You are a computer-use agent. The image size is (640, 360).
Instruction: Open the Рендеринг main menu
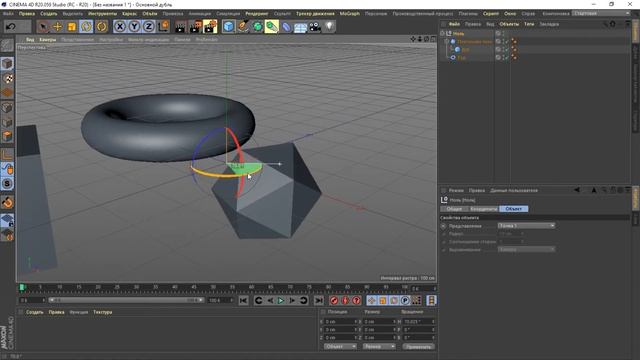click(257, 13)
